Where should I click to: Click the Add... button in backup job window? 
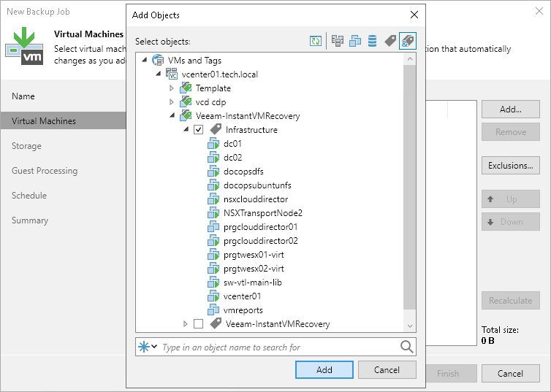tap(511, 109)
